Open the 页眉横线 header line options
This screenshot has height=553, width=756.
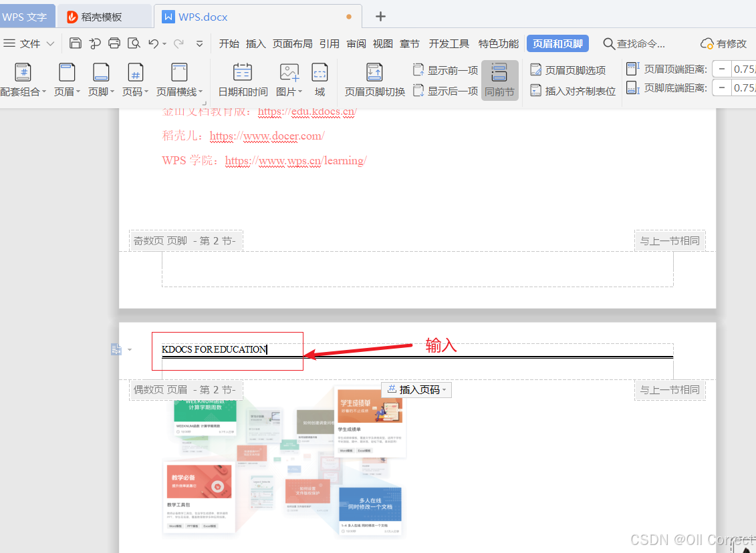click(x=179, y=80)
